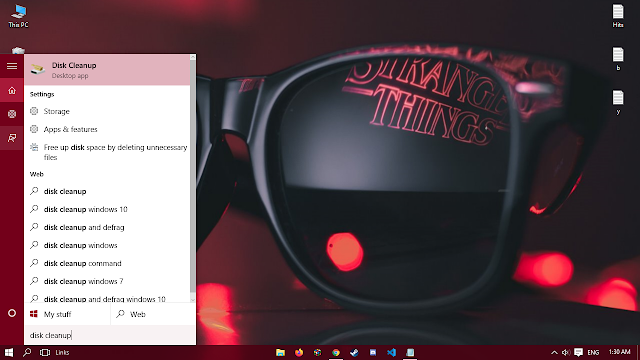The height and width of the screenshot is (360, 640).
Task: Open the clock showing 1:30 AM
Action: (x=619, y=352)
